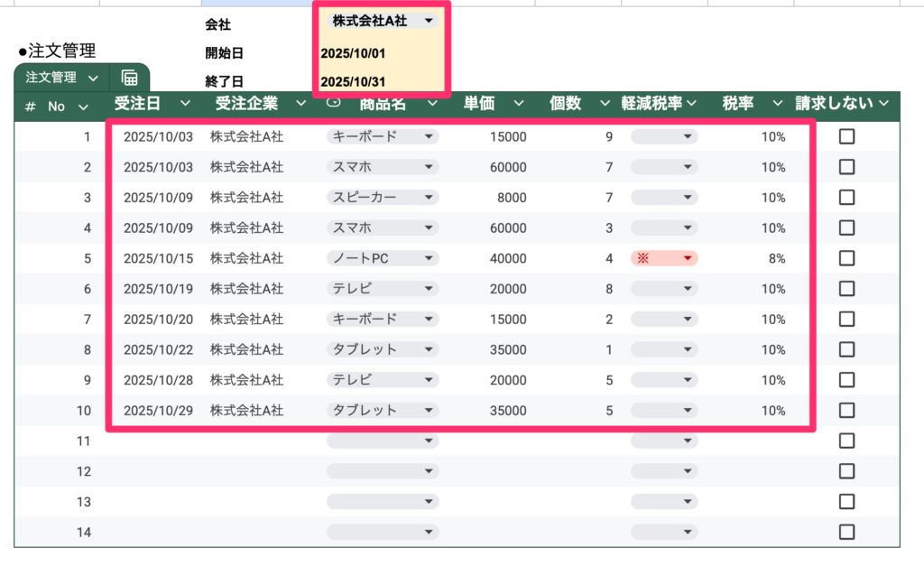Viewport: 924px width, 585px height.
Task: Open the ※ reduced tax chip in row 5
Action: [664, 258]
